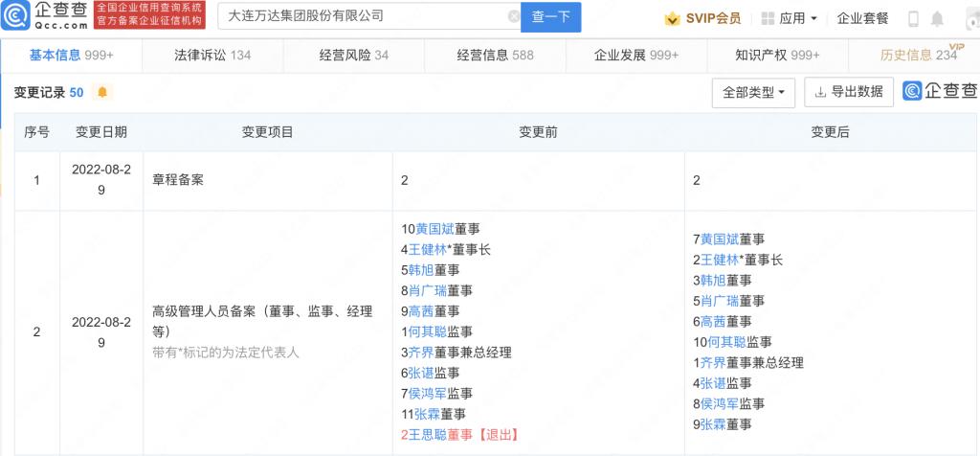The height and width of the screenshot is (456, 980).
Task: Click 张霖 in the 变更前 column
Action: coord(428,414)
